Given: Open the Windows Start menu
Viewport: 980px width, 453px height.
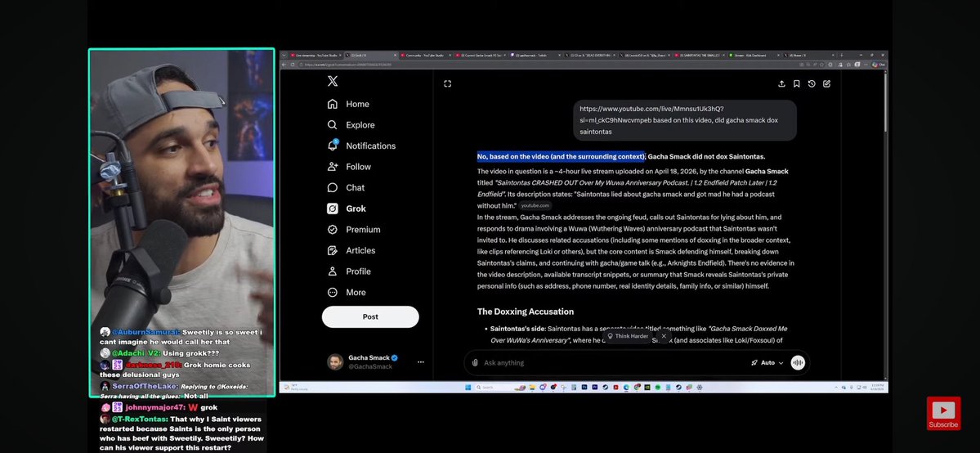Looking at the screenshot, I should pyautogui.click(x=468, y=388).
